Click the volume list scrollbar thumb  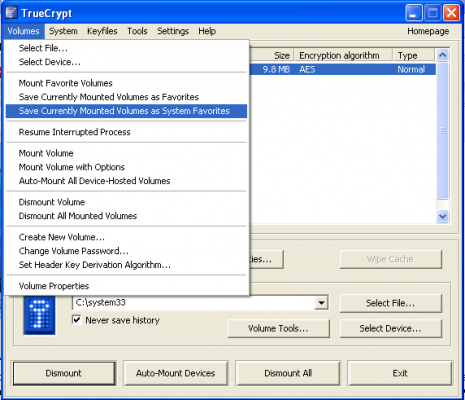click(443, 131)
